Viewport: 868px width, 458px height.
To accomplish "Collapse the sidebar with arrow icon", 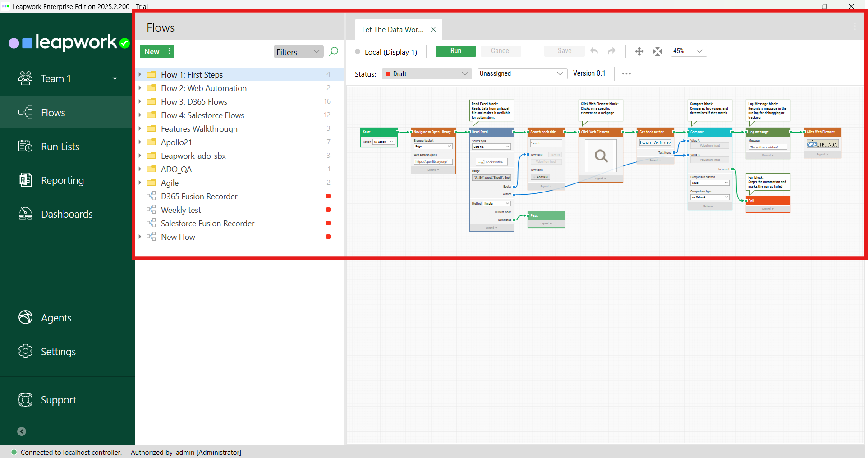I will 22,431.
